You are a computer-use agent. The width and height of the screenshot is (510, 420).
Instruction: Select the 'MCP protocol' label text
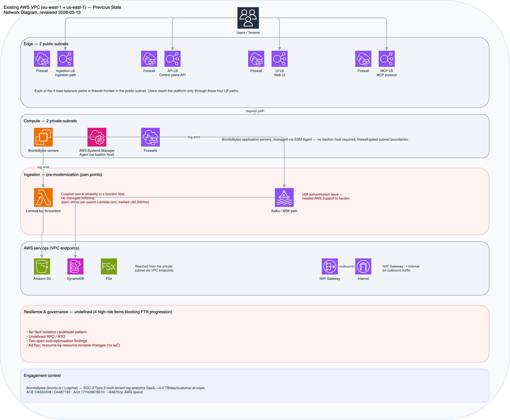point(387,75)
